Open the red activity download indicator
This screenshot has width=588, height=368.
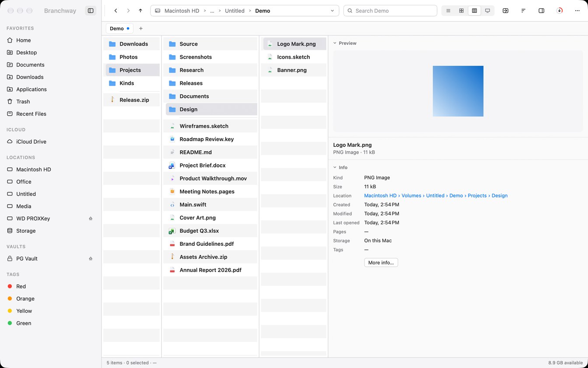(560, 11)
